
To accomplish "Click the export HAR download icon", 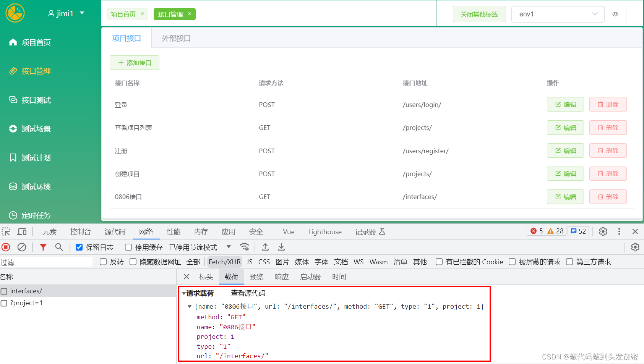I will click(x=281, y=247).
